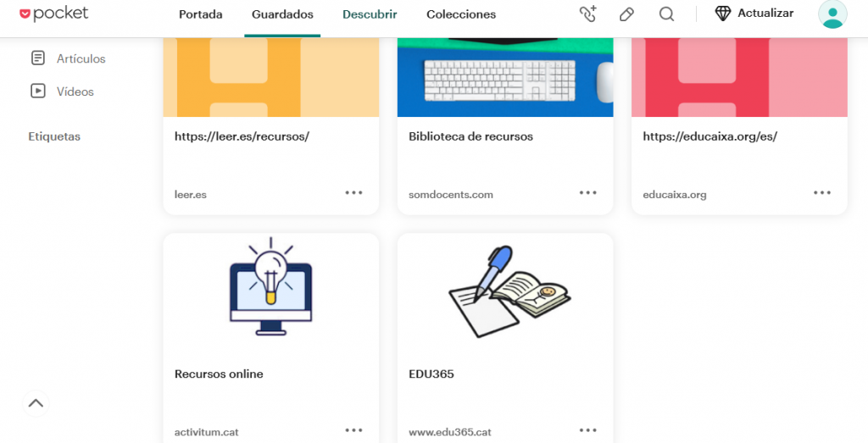Open the Etiquetas section in sidebar
The width and height of the screenshot is (868, 443).
point(54,136)
